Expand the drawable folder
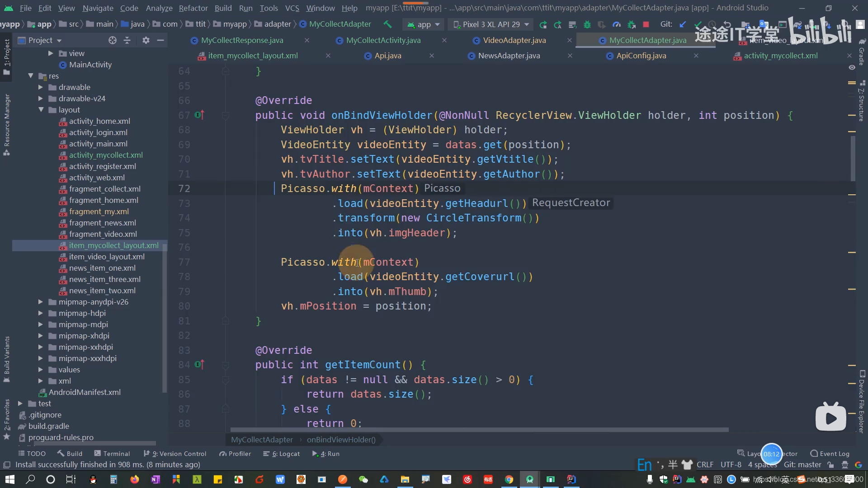This screenshot has height=488, width=868. [41, 87]
